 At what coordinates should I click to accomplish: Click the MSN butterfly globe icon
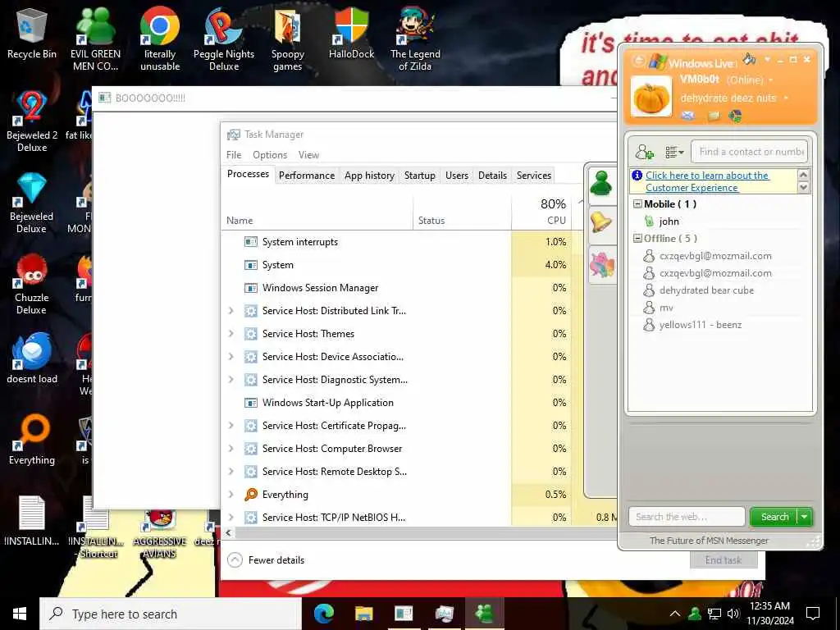pyautogui.click(x=735, y=115)
